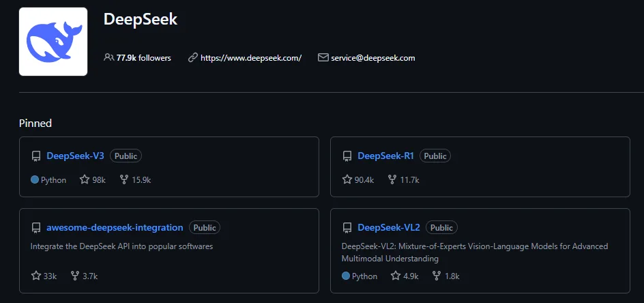Viewport: 644px width, 303px height.
Task: Click the repo icon beside DeepSeek-V3
Action: pos(36,156)
